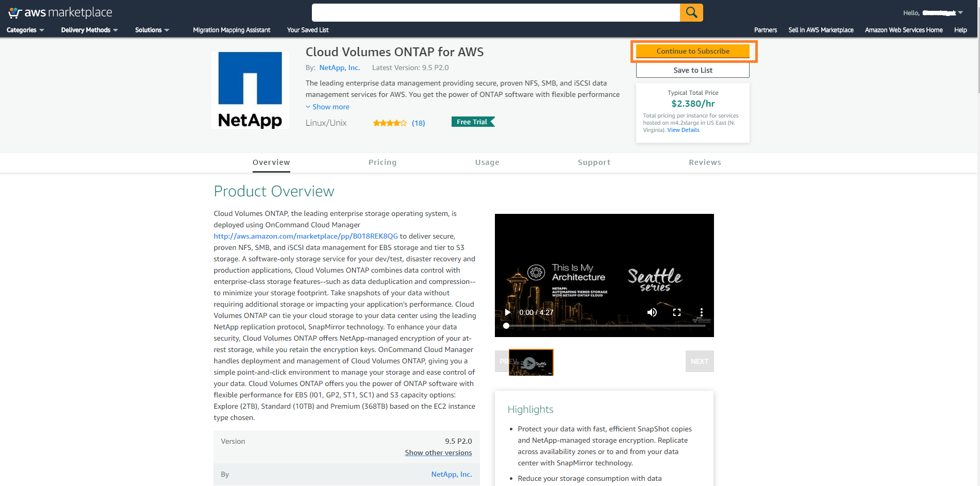This screenshot has width=980, height=486.
Task: Enter fullscreen mode for the video
Action: coord(677,312)
